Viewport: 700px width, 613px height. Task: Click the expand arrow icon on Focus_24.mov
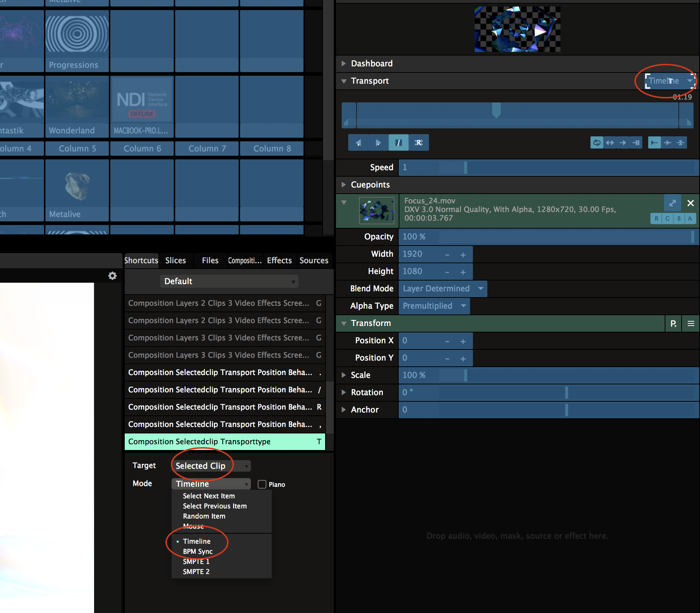click(672, 203)
